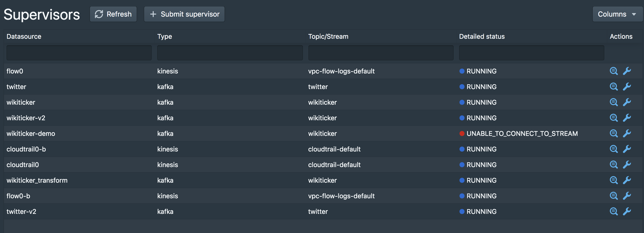644x233 pixels.
Task: Sort by the Datasource column header
Action: click(24, 36)
